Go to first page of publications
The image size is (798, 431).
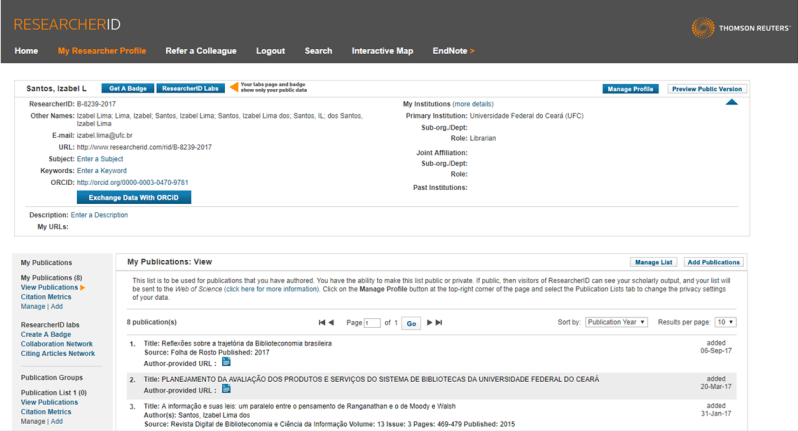pyautogui.click(x=322, y=323)
